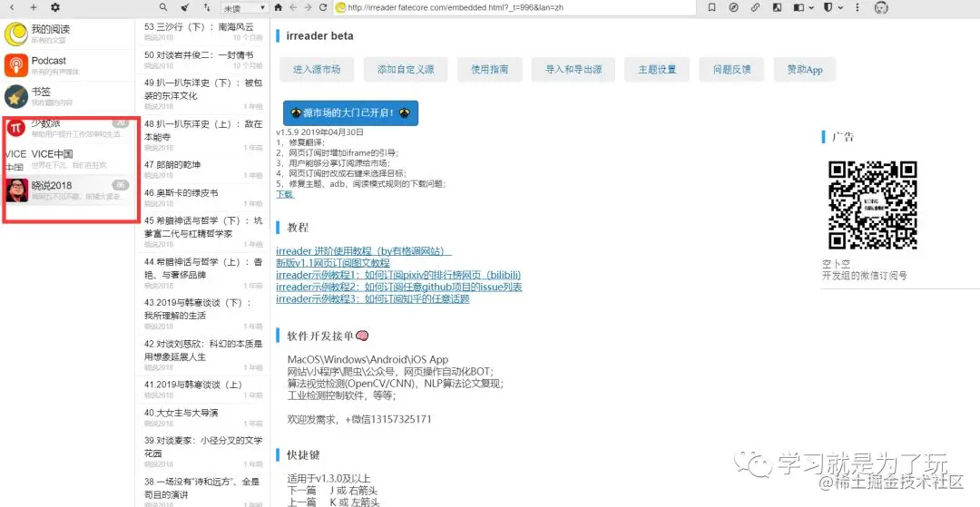This screenshot has height=507, width=980.
Task: Click the back chevron in the sidebar header
Action: 13,7
